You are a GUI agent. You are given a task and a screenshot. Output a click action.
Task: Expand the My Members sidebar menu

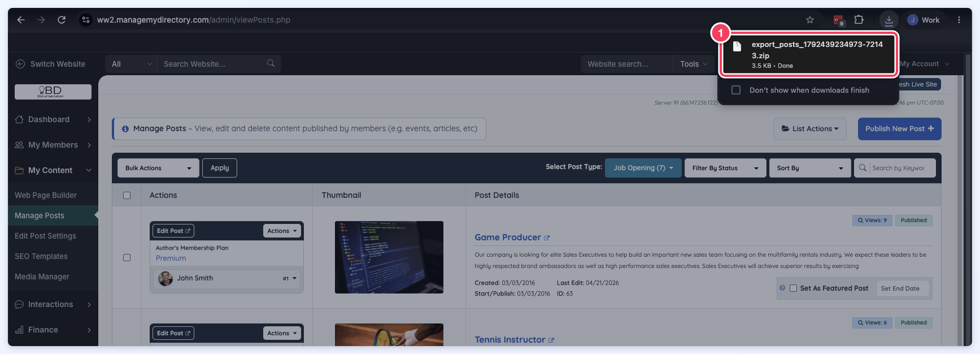click(x=53, y=145)
